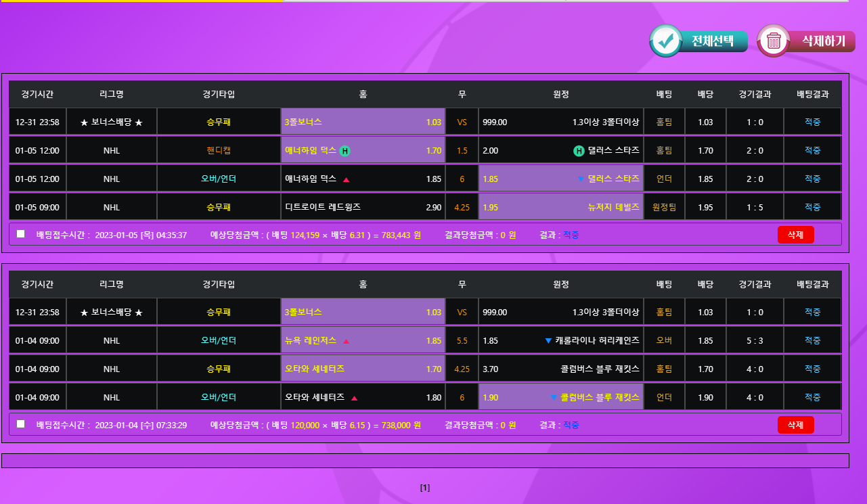Viewport: 867px width, 504px height.
Task: Select the 디트로이트 레드윙즈 2.90 home cell
Action: pos(363,207)
